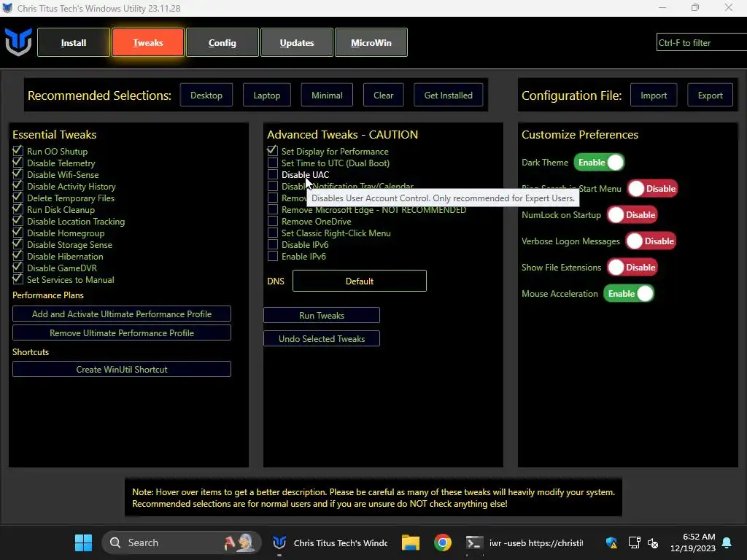Import a configuration file
Image resolution: width=747 pixels, height=560 pixels.
pyautogui.click(x=654, y=96)
